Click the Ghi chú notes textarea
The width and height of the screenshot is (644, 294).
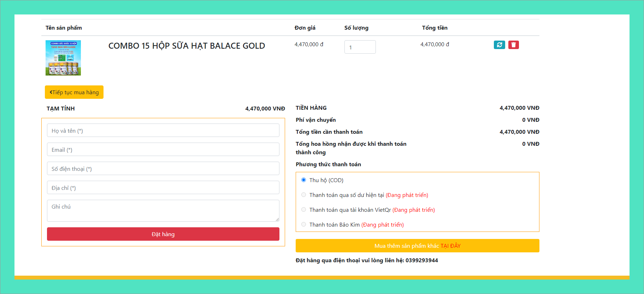(163, 210)
